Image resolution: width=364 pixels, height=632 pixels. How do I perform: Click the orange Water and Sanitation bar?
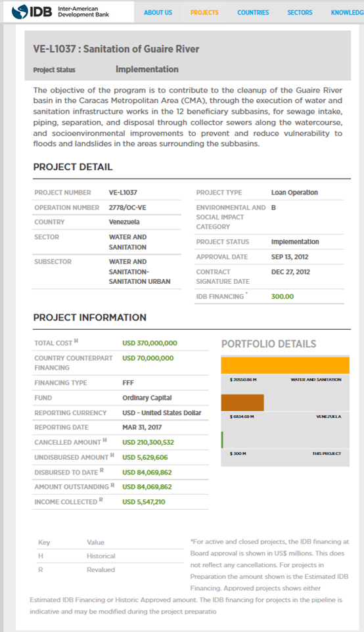285,365
